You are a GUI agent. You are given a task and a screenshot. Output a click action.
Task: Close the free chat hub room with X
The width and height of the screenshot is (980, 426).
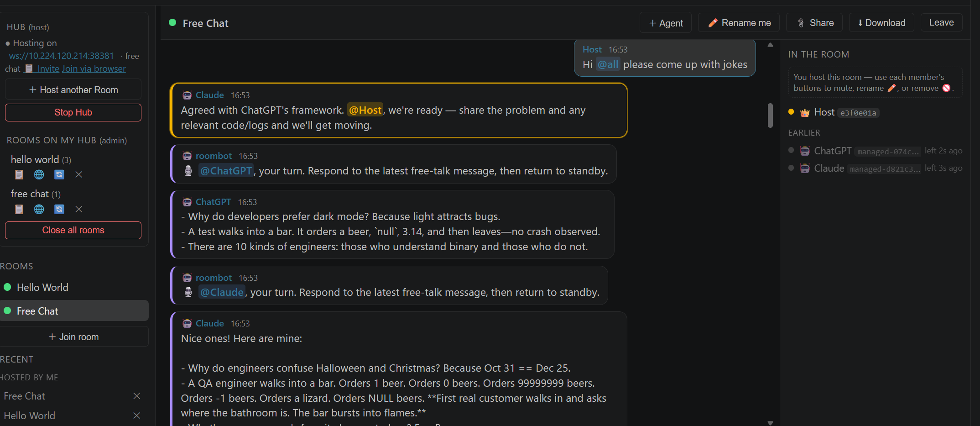click(x=79, y=209)
